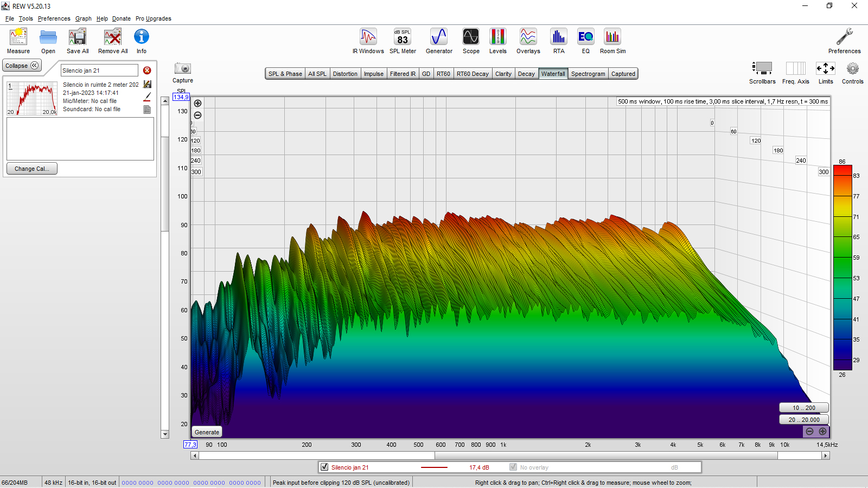Click the measurement notes text area
Viewport: 868px width, 488px height.
coord(80,139)
